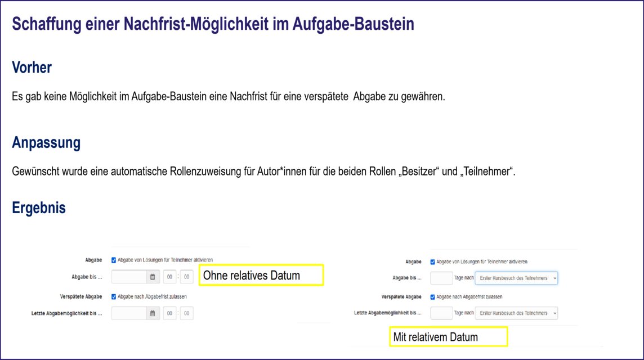
Task: Click 'Tage nach' text in right 'Letzte Abgabemöglichkeit' row
Action: (464, 313)
